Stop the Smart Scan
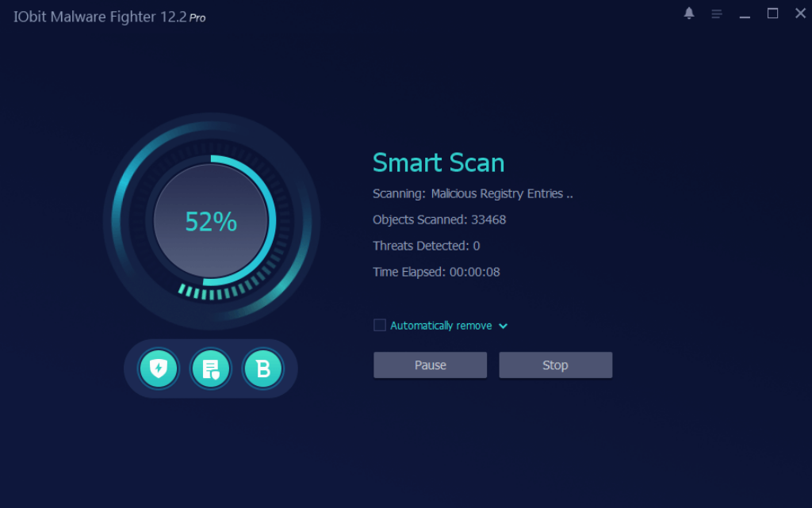This screenshot has width=812, height=508. [x=556, y=365]
